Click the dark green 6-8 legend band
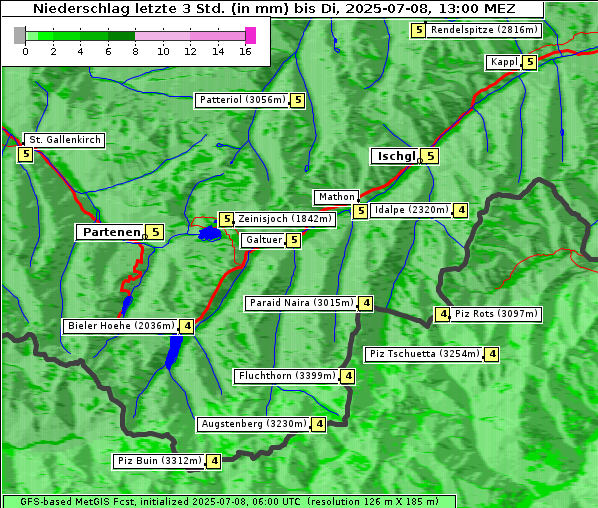This screenshot has width=598, height=508. coord(121,36)
